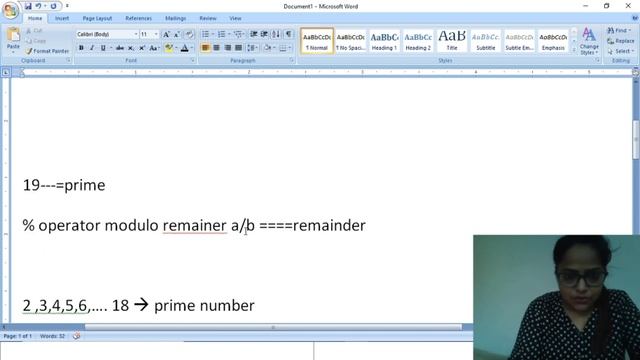The height and width of the screenshot is (360, 640).
Task: Open the Customize Quick Access Toolbar dropdown
Action: coord(67,6)
